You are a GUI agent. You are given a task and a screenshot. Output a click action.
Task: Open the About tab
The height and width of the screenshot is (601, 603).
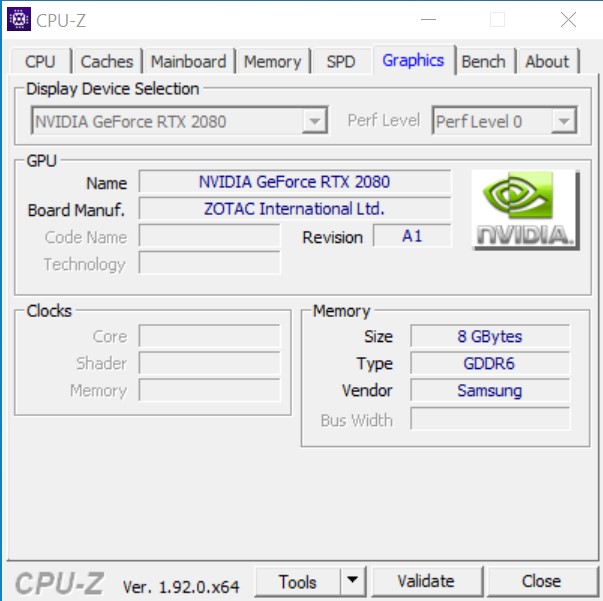click(x=547, y=62)
